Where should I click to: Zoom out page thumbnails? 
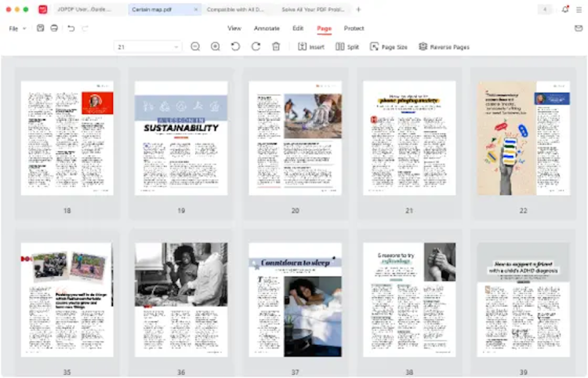tap(195, 47)
